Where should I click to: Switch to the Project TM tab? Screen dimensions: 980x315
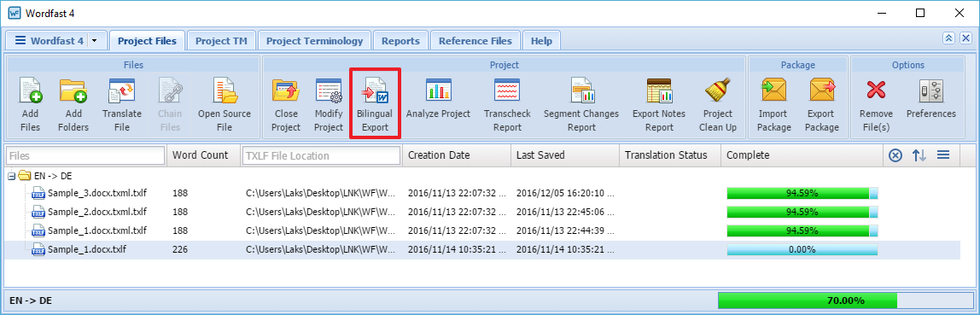pyautogui.click(x=221, y=41)
